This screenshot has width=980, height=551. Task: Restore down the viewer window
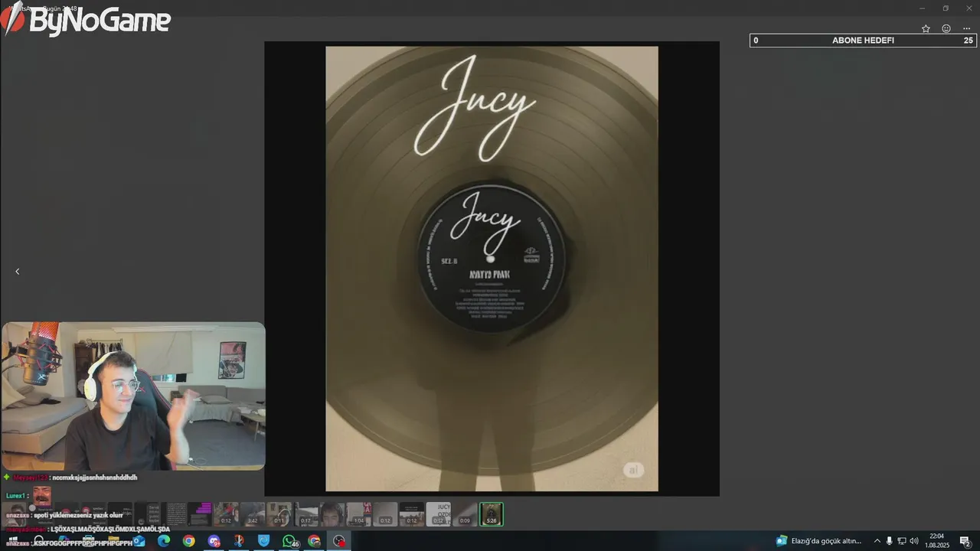[x=946, y=8]
